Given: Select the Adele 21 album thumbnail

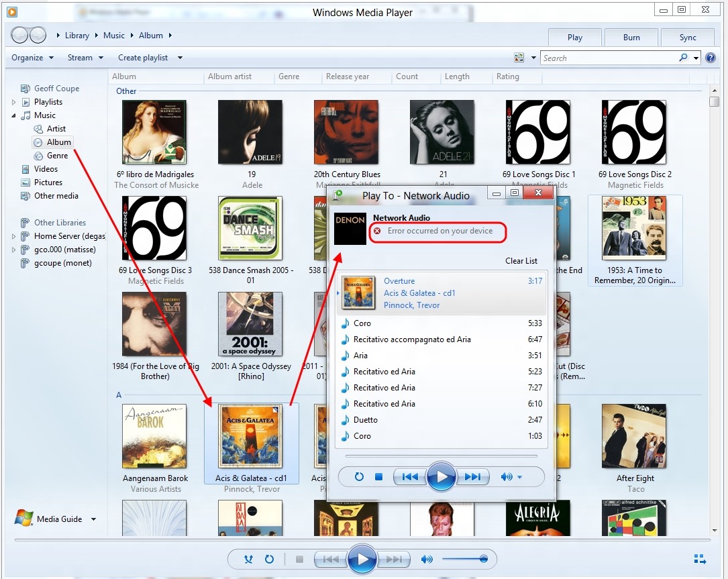Looking at the screenshot, I should pos(442,132).
